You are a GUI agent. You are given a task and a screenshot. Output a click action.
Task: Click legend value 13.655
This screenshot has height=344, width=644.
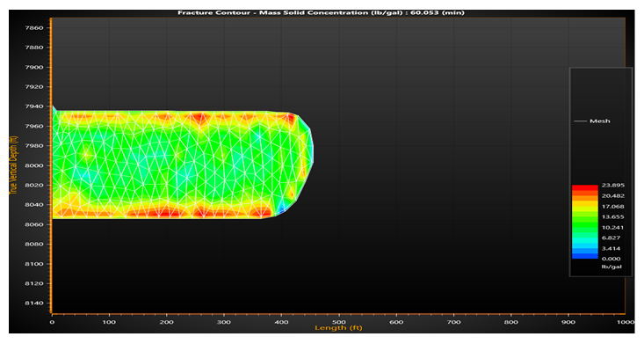613,216
